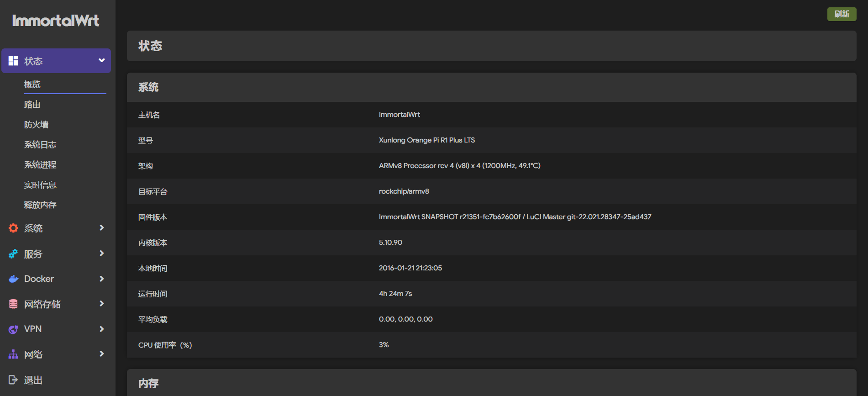Image resolution: width=868 pixels, height=396 pixels.
Task: Expand the 系统 menu chevron
Action: point(102,227)
